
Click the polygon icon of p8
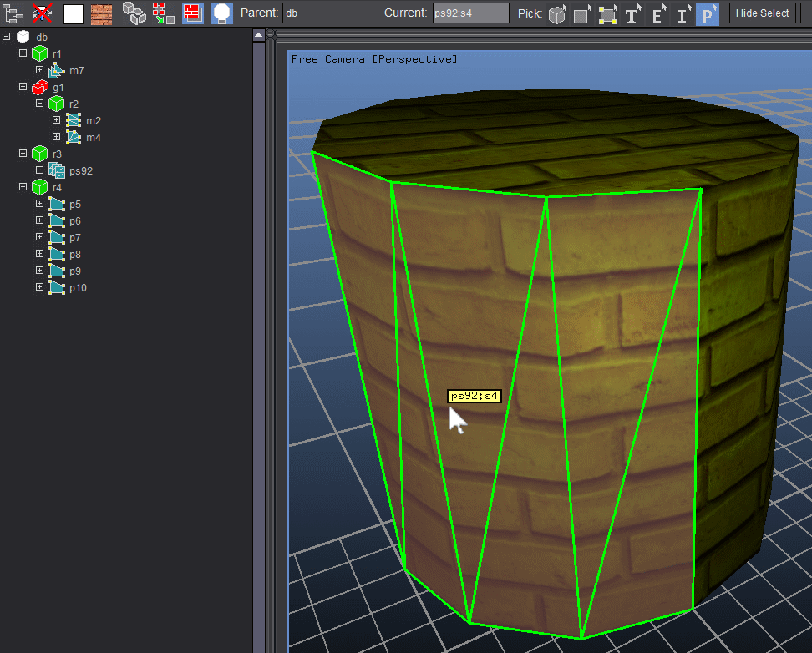(57, 254)
